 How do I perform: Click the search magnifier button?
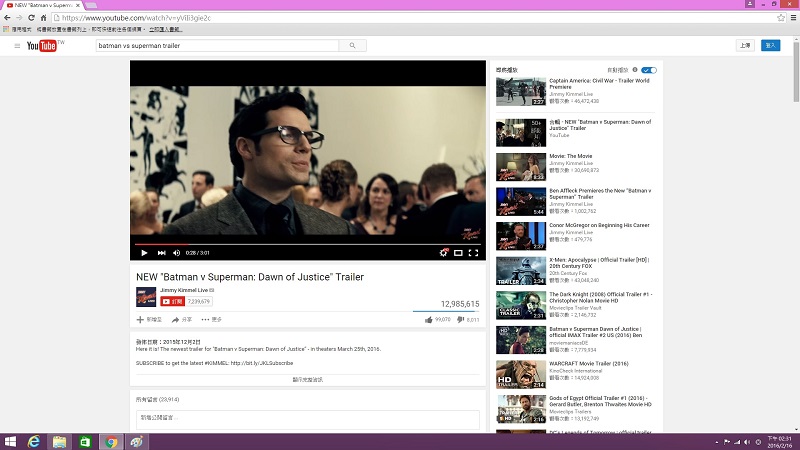pos(353,45)
